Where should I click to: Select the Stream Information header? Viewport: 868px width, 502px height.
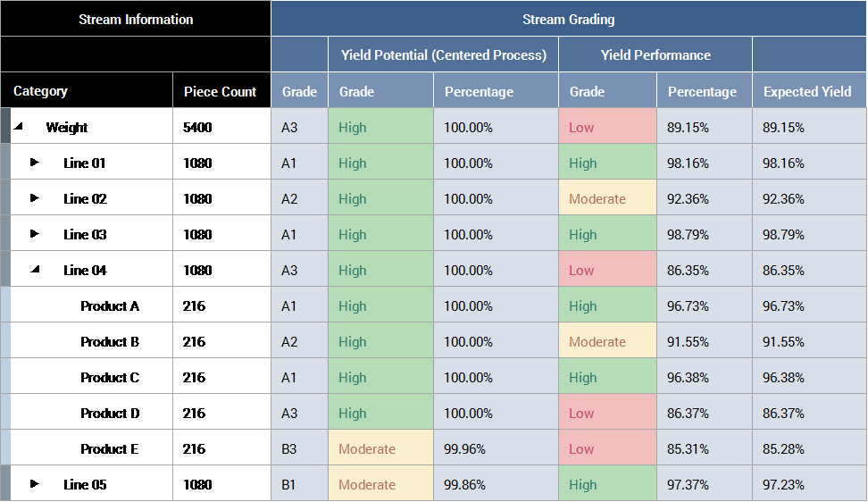[136, 19]
